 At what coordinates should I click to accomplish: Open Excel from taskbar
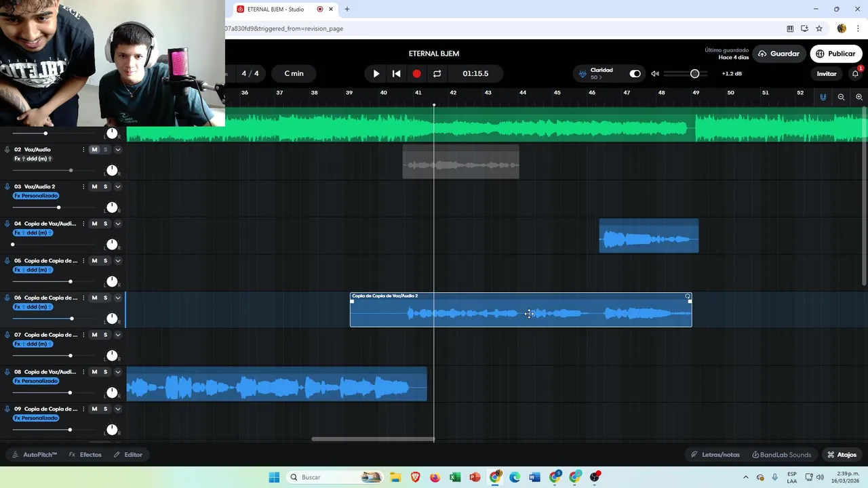pos(455,477)
